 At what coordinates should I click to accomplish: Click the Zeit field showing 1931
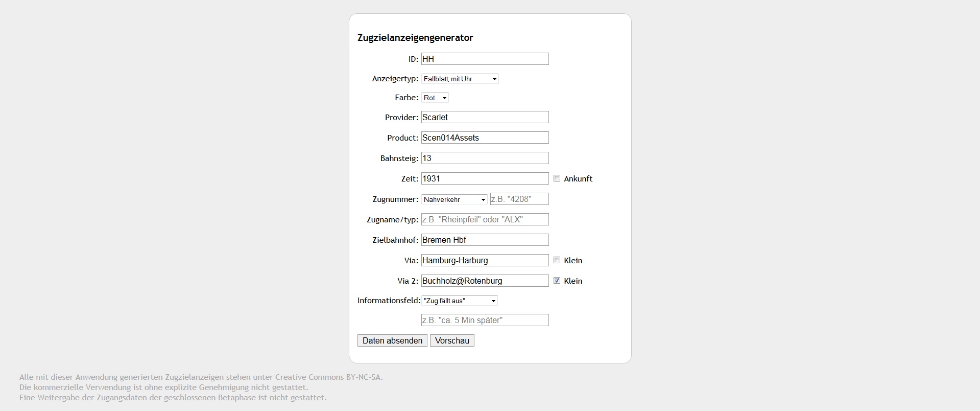pos(485,178)
